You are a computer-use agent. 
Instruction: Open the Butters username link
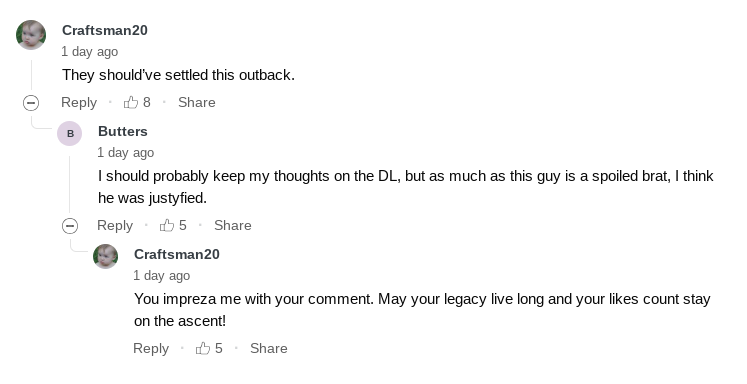123,131
